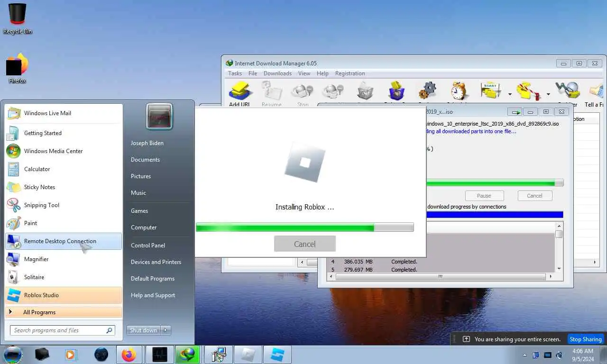
Task: Click the green IDM download progress bar
Action: click(495, 183)
